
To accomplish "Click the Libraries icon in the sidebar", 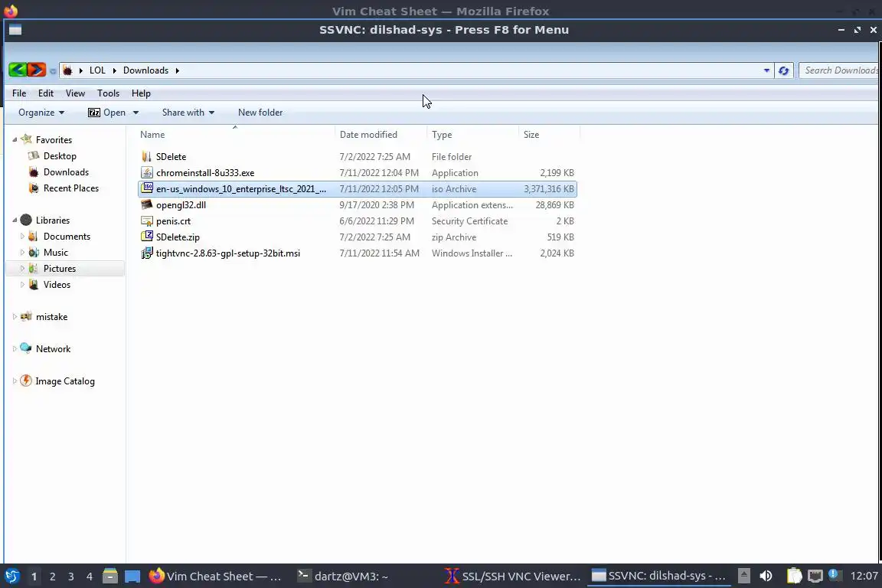I will pyautogui.click(x=26, y=220).
